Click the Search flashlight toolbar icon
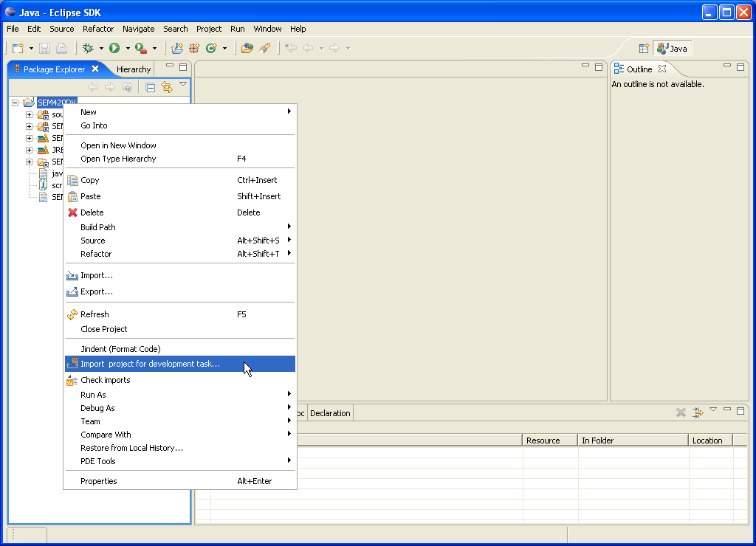The width and height of the screenshot is (756, 546). (264, 48)
